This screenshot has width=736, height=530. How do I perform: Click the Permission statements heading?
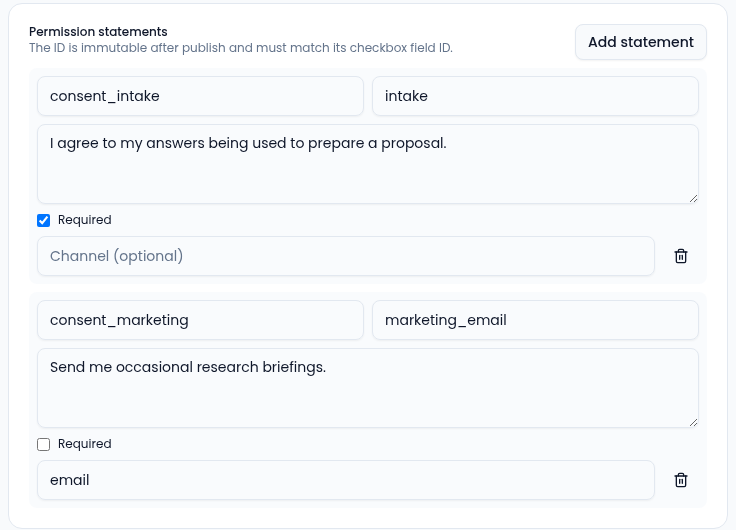click(98, 31)
